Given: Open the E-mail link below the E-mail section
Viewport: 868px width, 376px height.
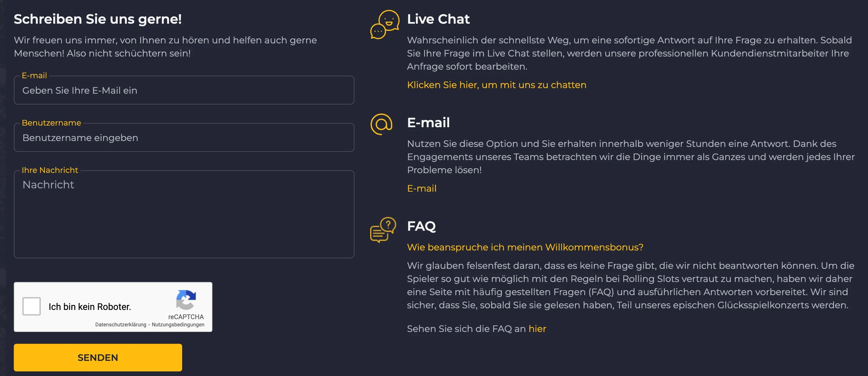Looking at the screenshot, I should tap(422, 188).
